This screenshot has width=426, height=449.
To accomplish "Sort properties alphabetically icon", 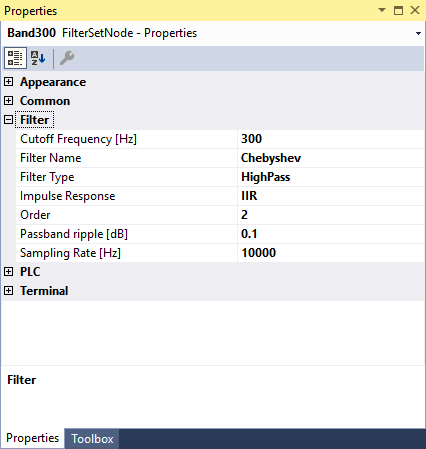I will pyautogui.click(x=38, y=58).
